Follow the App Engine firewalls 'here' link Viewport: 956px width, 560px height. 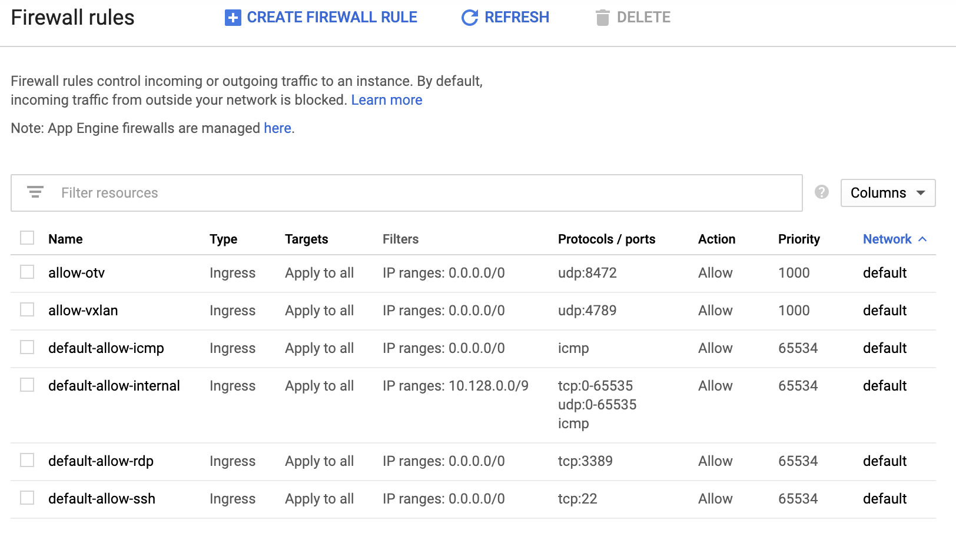[277, 128]
